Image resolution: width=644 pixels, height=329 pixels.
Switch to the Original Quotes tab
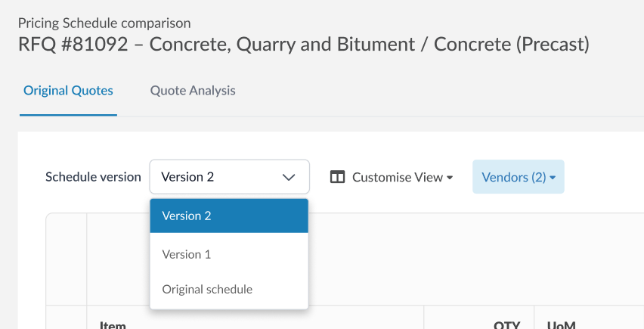68,91
